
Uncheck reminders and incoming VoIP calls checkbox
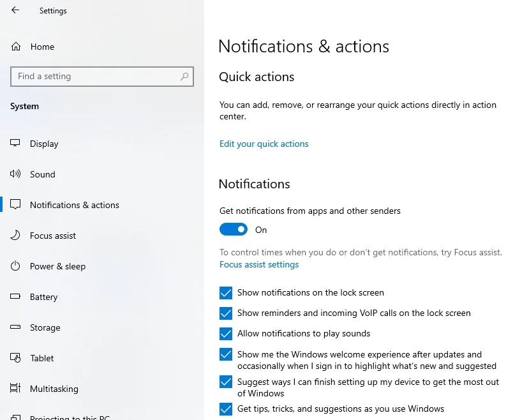226,313
